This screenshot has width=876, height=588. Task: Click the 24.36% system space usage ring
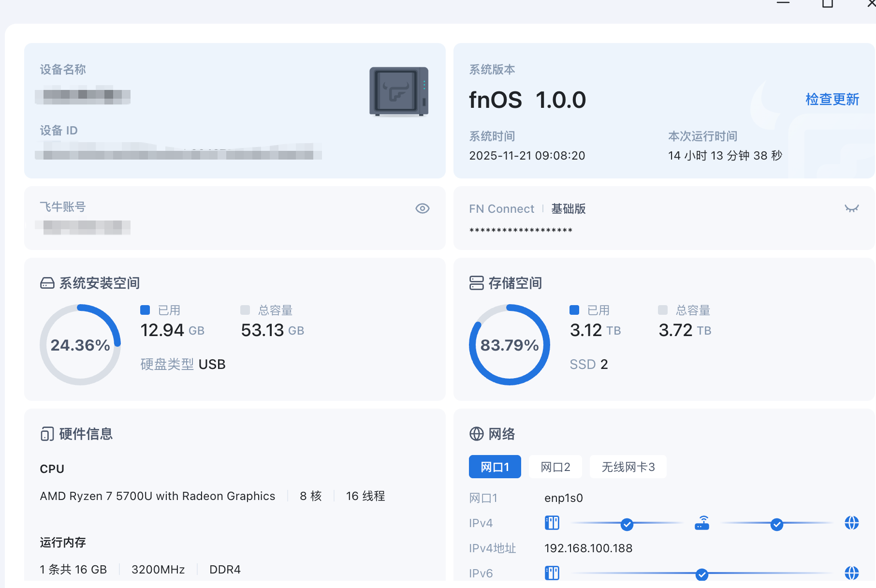tap(80, 345)
